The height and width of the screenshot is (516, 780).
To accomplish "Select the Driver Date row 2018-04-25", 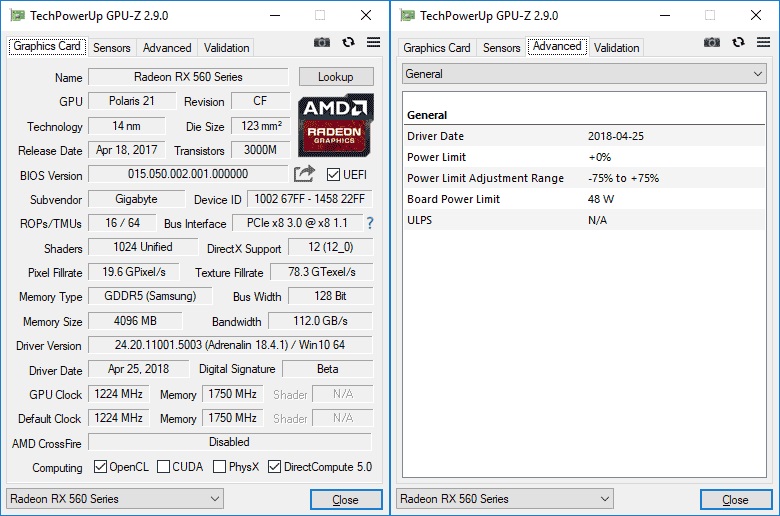I will (584, 136).
